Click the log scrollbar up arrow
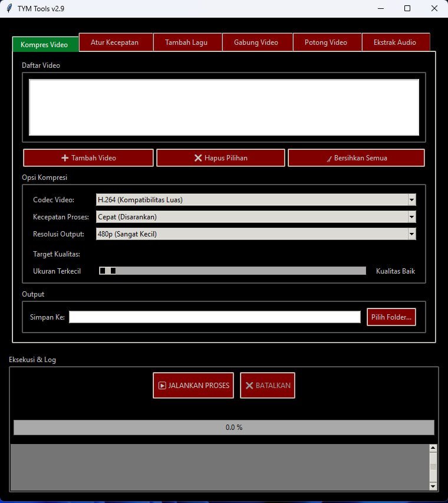 pos(433,448)
